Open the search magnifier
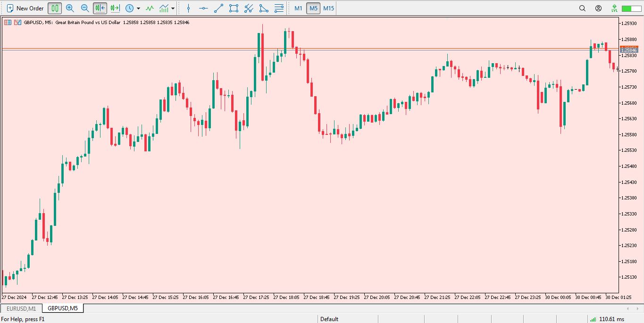 [x=582, y=8]
